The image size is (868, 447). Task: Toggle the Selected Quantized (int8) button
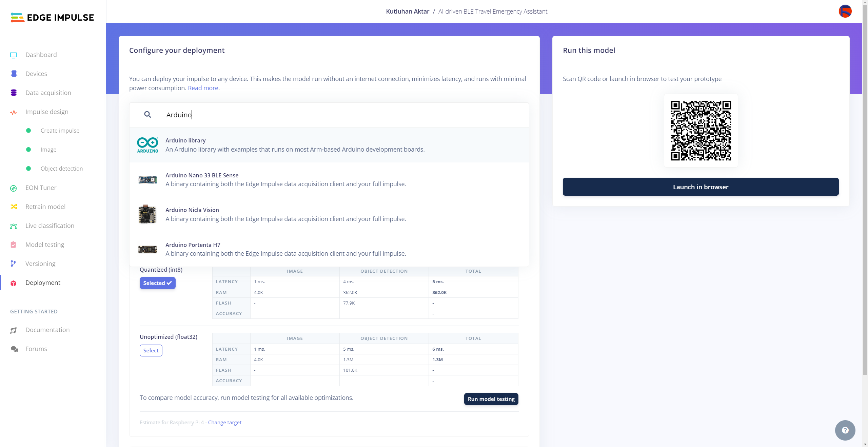[x=157, y=283]
